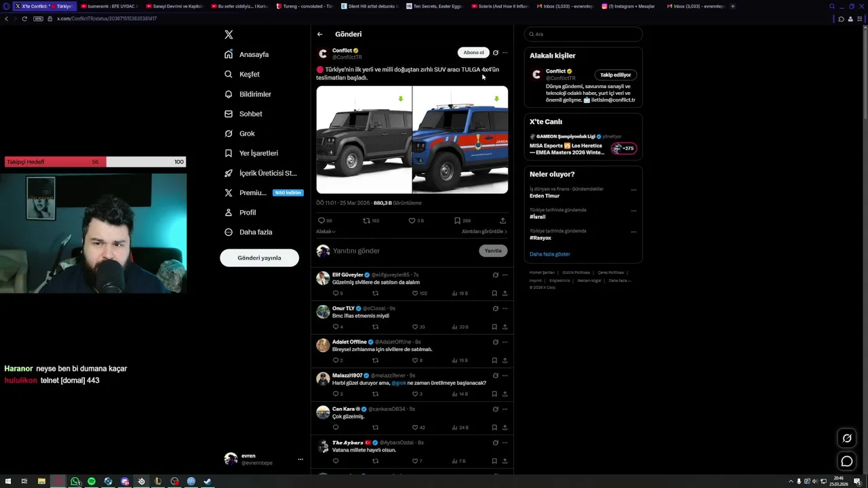868x488 pixels.
Task: Click Abone ol button
Action: pos(473,52)
